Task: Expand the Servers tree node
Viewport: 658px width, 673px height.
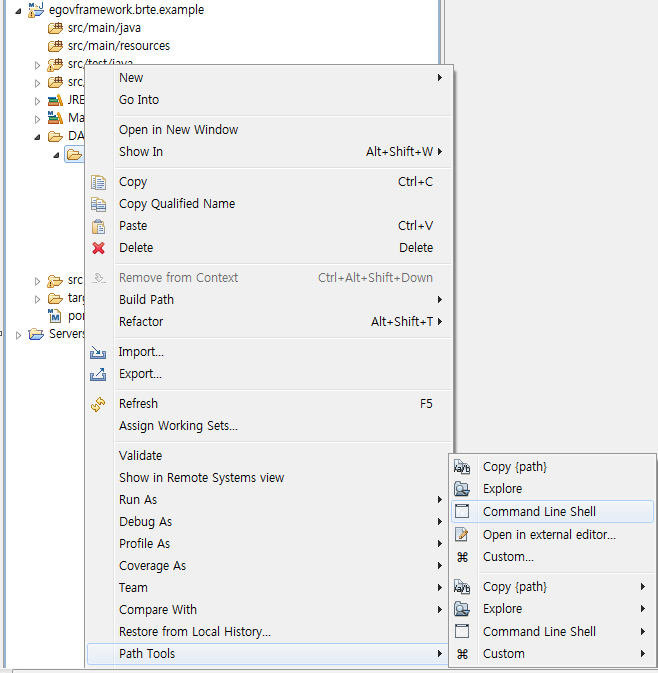Action: [19, 334]
